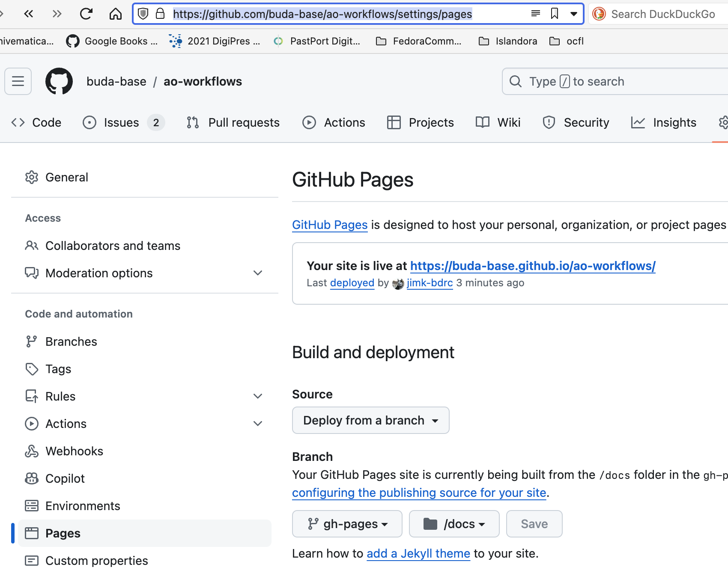Open the tracking protection shield icon
The width and height of the screenshot is (728, 576).
pyautogui.click(x=143, y=13)
